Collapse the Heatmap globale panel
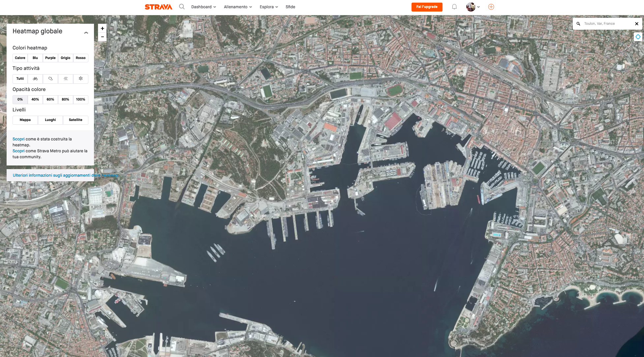Image resolution: width=644 pixels, height=357 pixels. 86,33
